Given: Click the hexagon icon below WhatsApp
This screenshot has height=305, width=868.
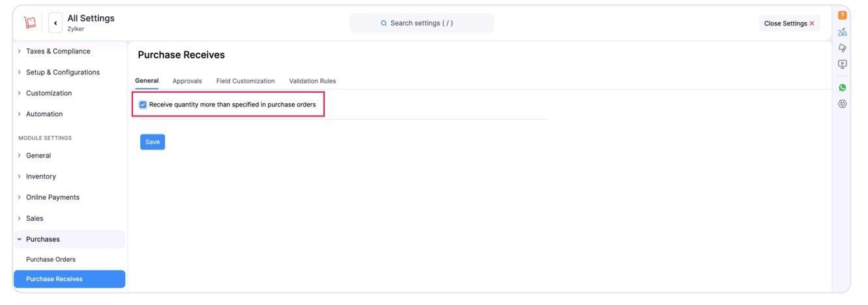Looking at the screenshot, I should (842, 104).
